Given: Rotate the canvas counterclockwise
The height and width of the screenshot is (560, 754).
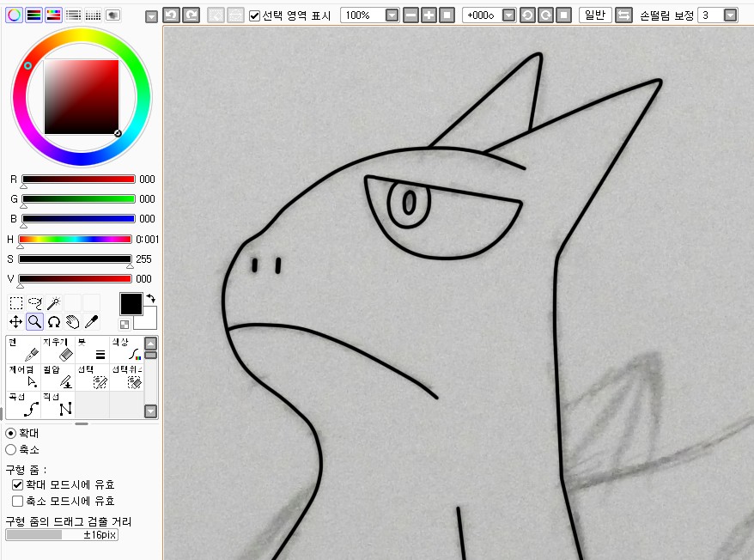Looking at the screenshot, I should [527, 15].
